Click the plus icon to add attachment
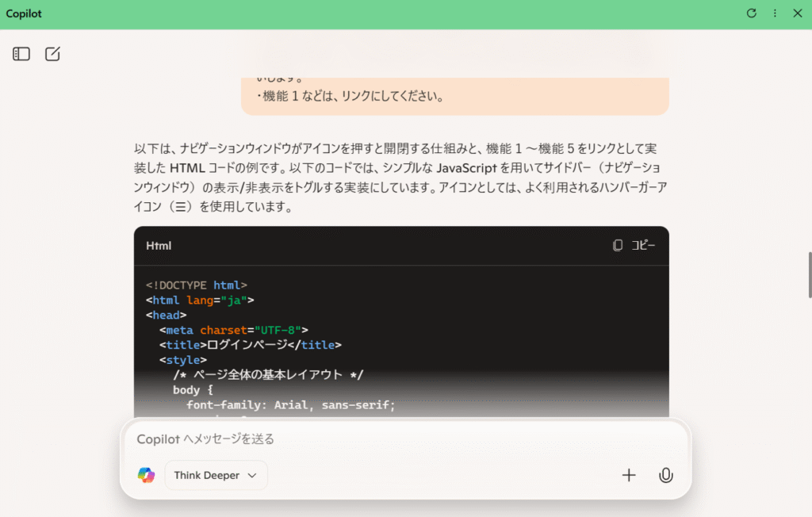Image resolution: width=812 pixels, height=517 pixels. (629, 475)
